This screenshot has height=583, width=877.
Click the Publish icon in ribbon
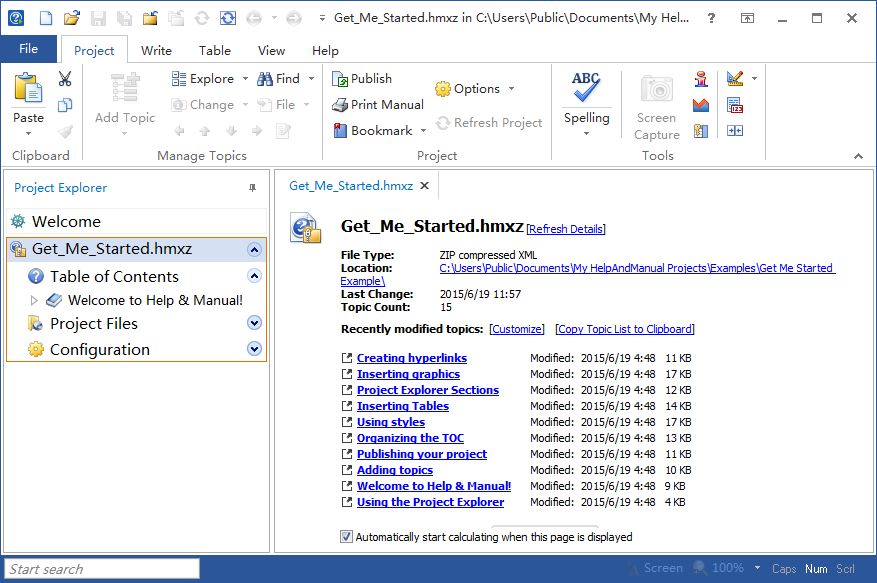pos(340,79)
